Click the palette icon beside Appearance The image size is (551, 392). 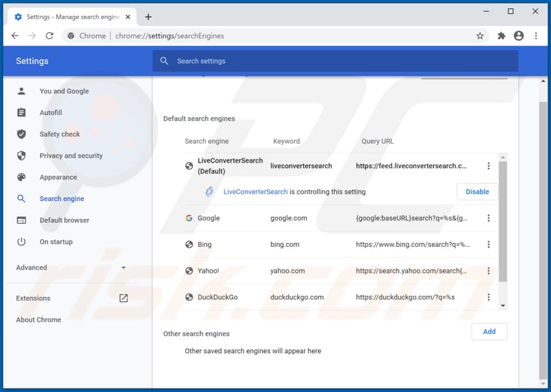point(22,177)
